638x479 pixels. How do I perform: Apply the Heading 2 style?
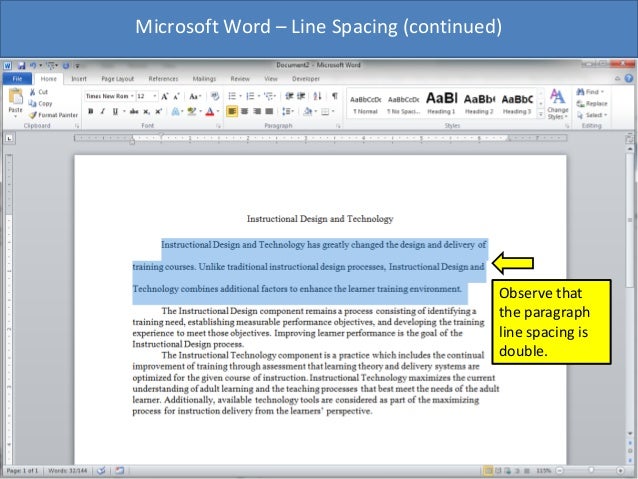coord(479,104)
